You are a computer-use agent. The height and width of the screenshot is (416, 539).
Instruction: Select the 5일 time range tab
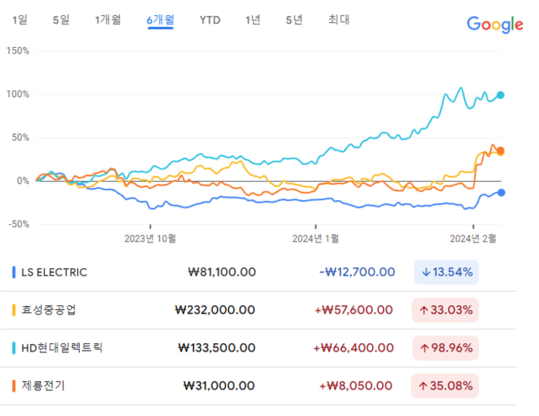pos(61,20)
